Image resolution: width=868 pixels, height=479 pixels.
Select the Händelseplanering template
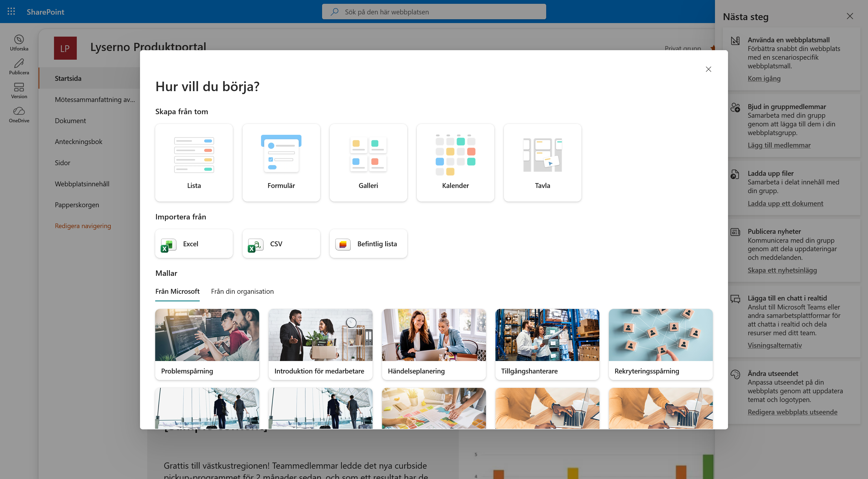[434, 344]
